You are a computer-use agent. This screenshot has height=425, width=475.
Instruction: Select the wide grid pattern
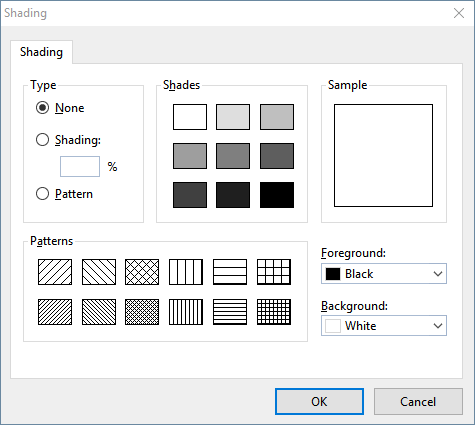pos(274,272)
